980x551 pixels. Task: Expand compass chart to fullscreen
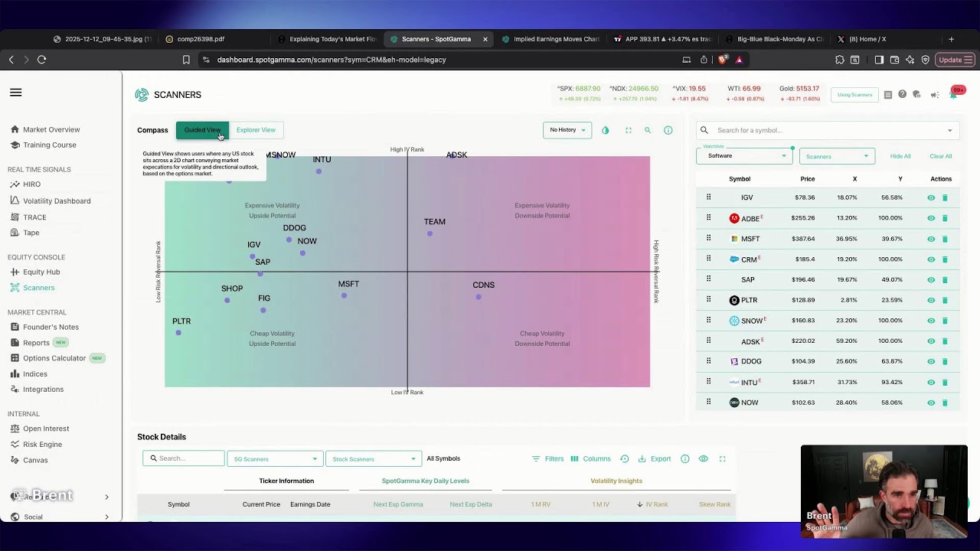tap(629, 130)
